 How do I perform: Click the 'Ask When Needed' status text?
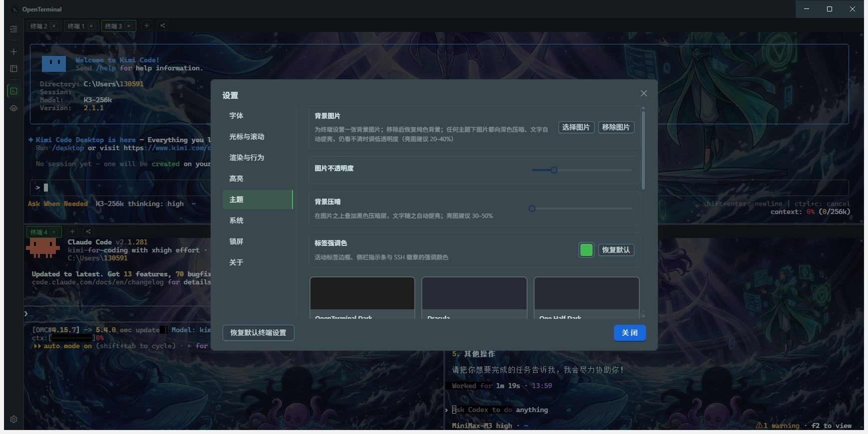[x=58, y=204]
